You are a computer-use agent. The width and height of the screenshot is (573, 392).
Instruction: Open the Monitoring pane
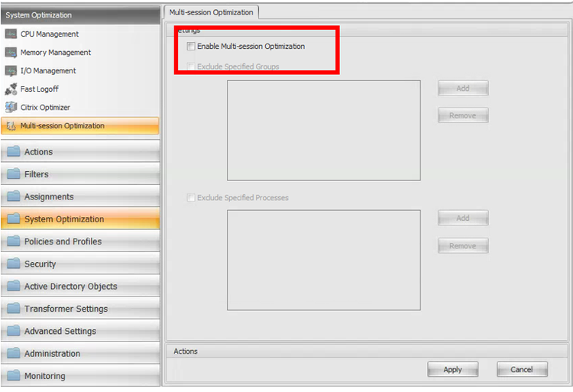[80, 376]
